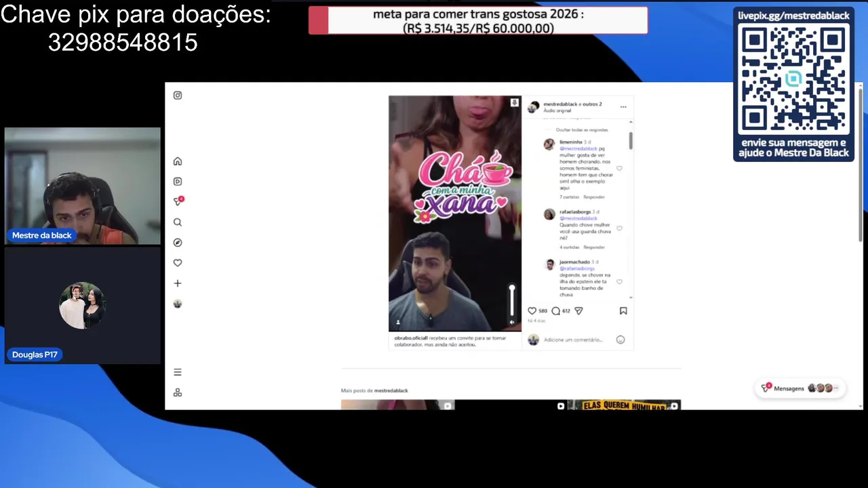The image size is (868, 488).
Task: Mute the reel with speaker icon
Action: (512, 323)
